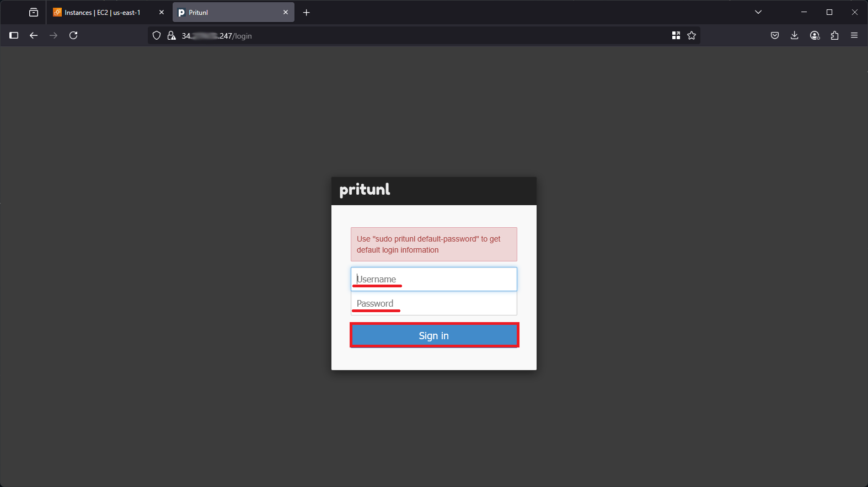Viewport: 868px width, 487px height.
Task: Click the pritunl logo in the login header
Action: pos(365,190)
